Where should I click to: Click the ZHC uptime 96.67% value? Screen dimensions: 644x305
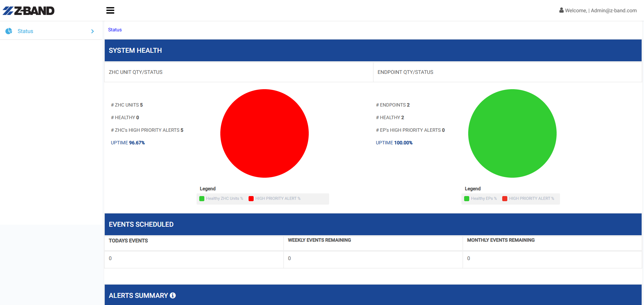tap(137, 143)
